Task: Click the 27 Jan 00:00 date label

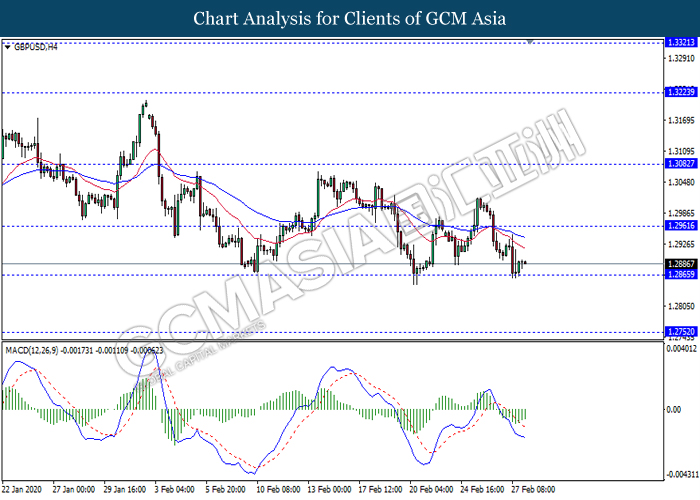Action: [x=74, y=489]
